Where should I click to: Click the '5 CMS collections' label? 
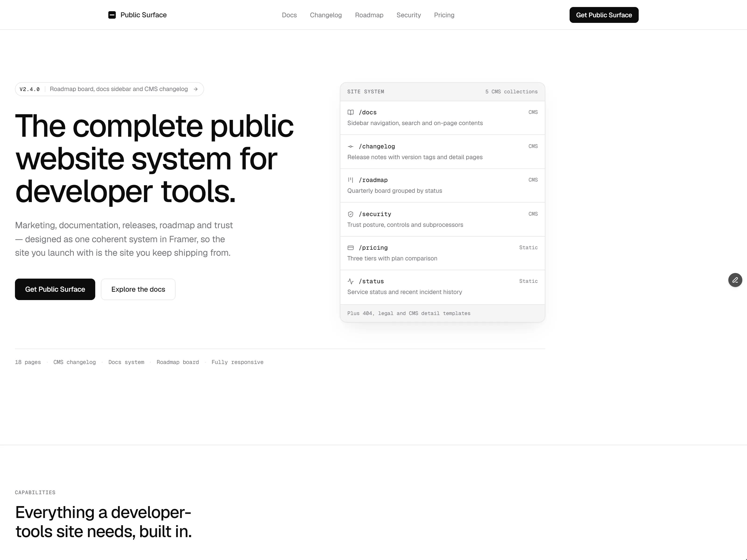(x=512, y=92)
